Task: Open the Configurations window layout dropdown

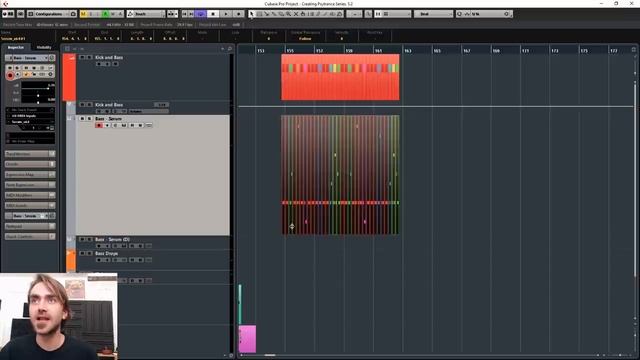Action: click(x=49, y=14)
